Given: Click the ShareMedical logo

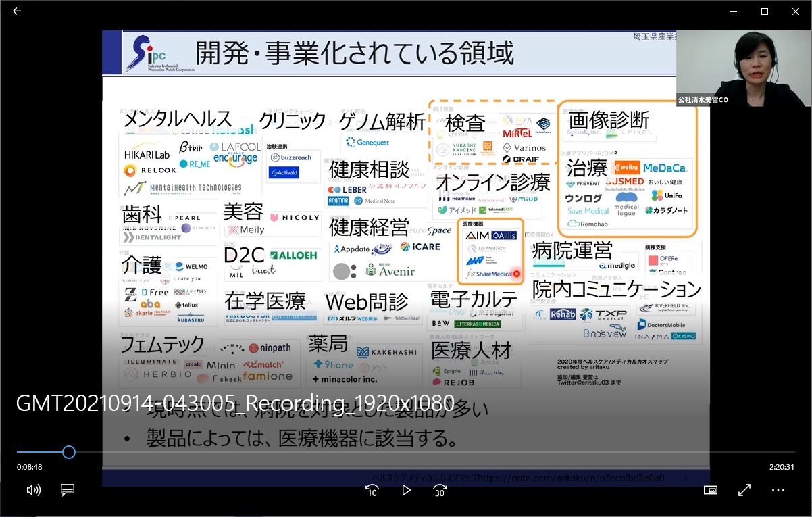Looking at the screenshot, I should (488, 274).
